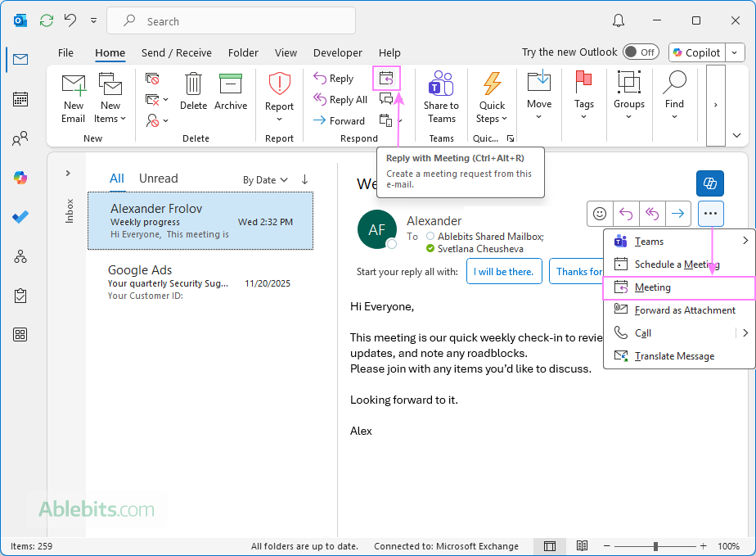Toggle the Try the new Outlook switch

640,52
